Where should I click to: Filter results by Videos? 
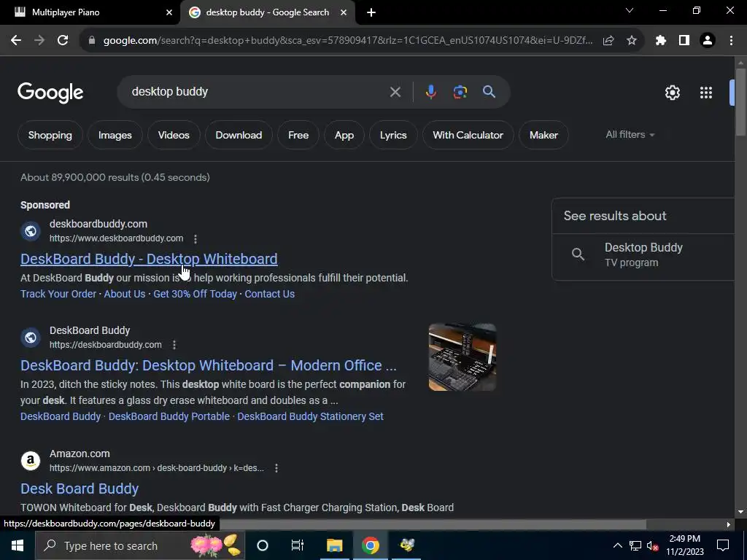174,135
